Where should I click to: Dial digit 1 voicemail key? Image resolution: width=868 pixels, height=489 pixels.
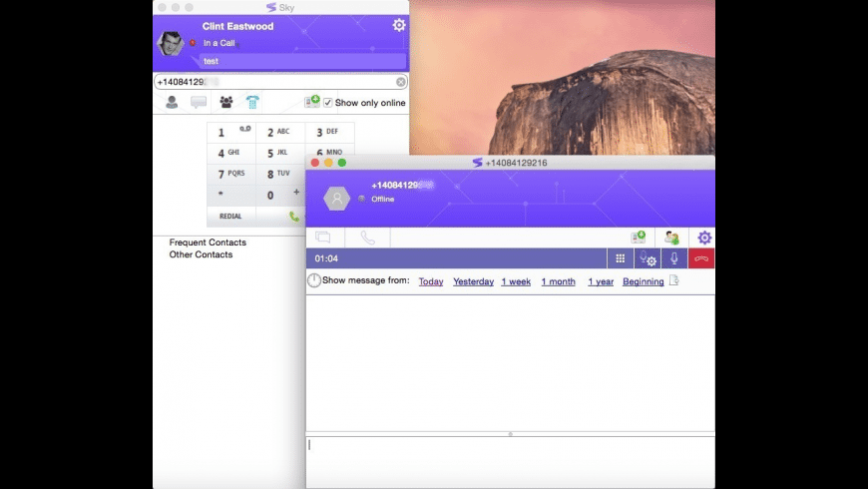231,133
